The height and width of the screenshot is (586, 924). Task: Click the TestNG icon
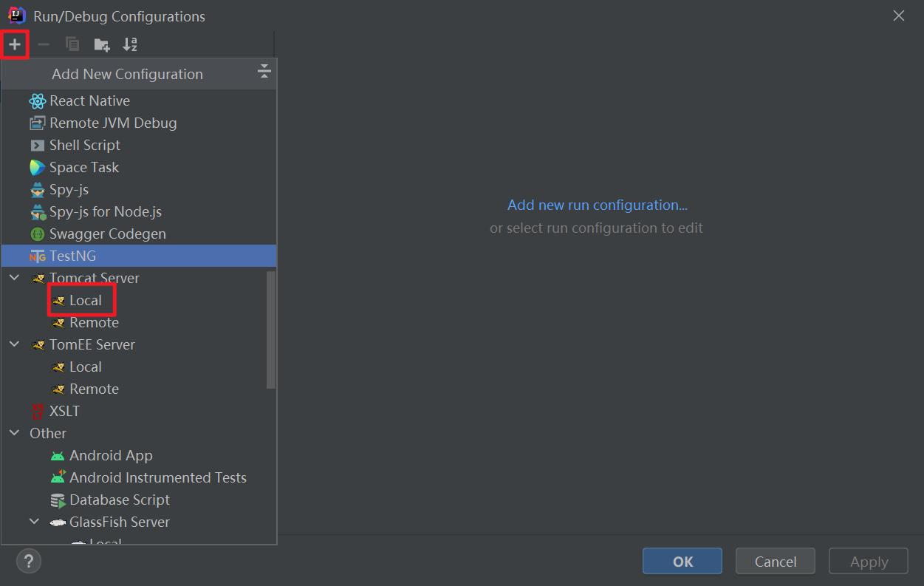38,256
